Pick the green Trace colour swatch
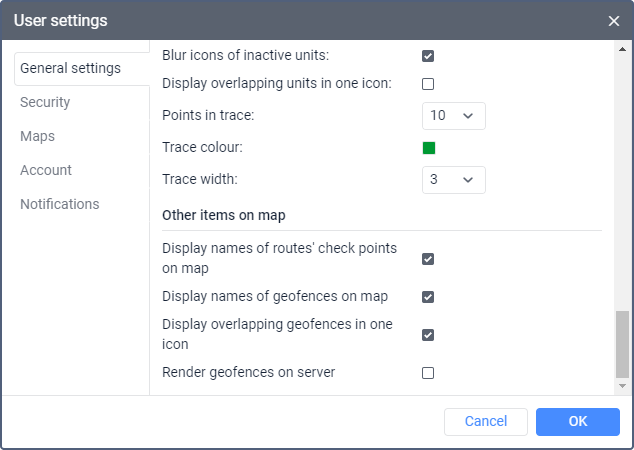Viewport: 634px width, 450px height. [x=429, y=148]
